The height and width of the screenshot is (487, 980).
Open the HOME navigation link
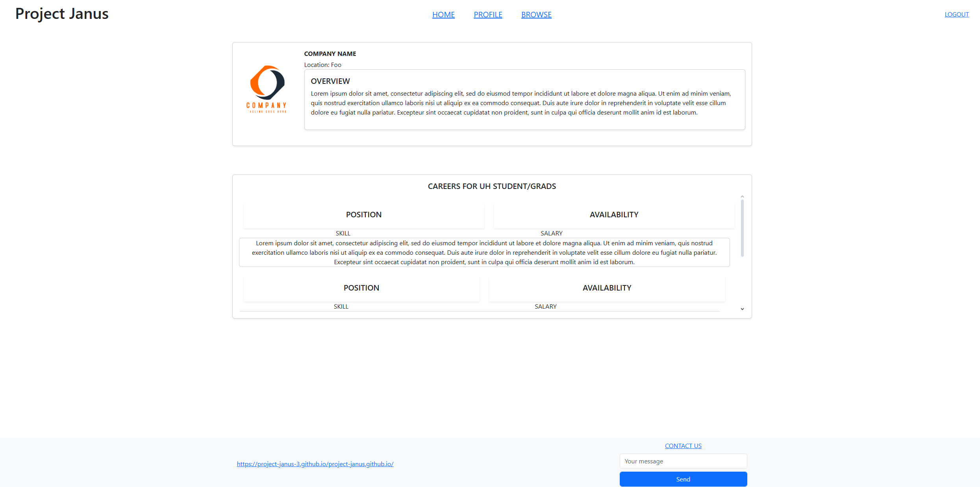tap(443, 15)
